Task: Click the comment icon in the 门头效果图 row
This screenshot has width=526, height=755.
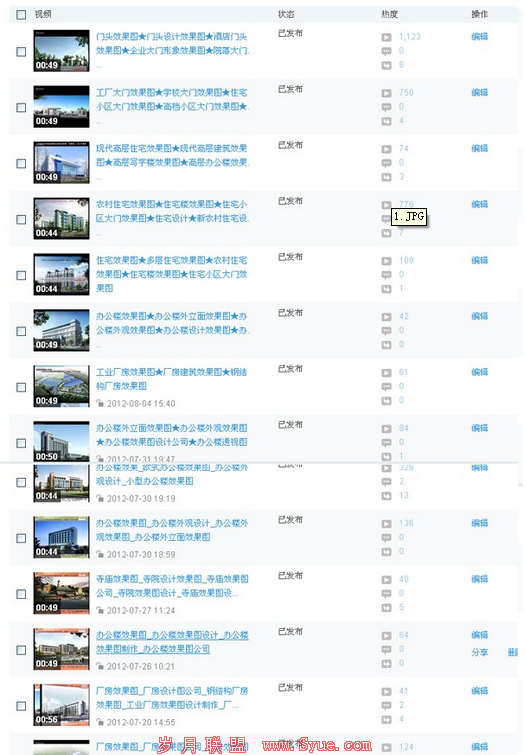Action: pyautogui.click(x=386, y=51)
